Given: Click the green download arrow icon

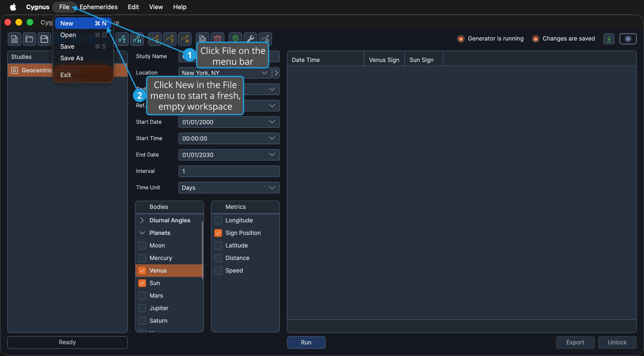Looking at the screenshot, I should (609, 39).
